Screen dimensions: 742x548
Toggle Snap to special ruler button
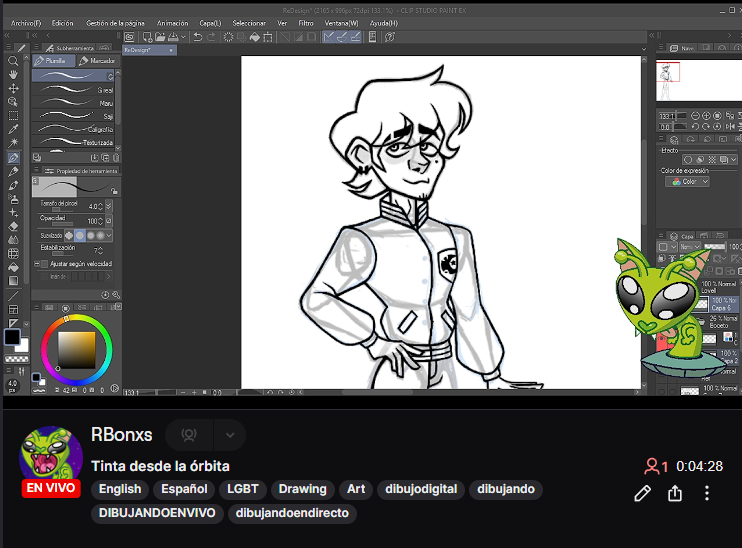342,37
